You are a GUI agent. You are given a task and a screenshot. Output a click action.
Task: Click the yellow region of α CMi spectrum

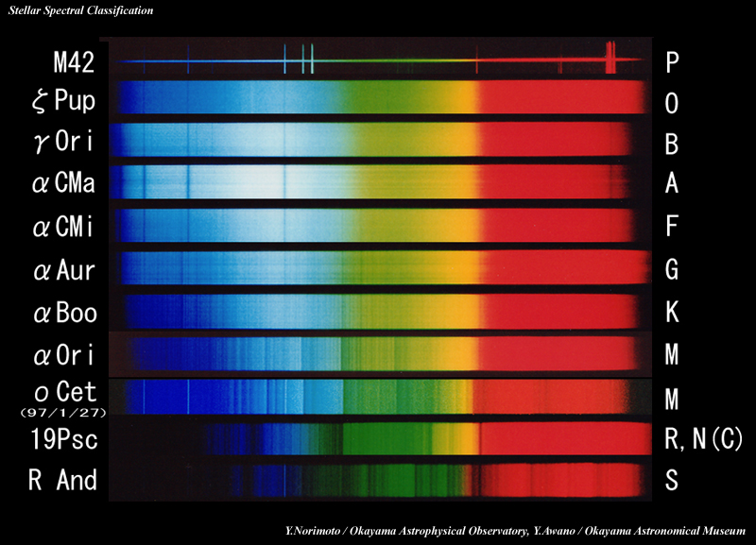pyautogui.click(x=425, y=226)
